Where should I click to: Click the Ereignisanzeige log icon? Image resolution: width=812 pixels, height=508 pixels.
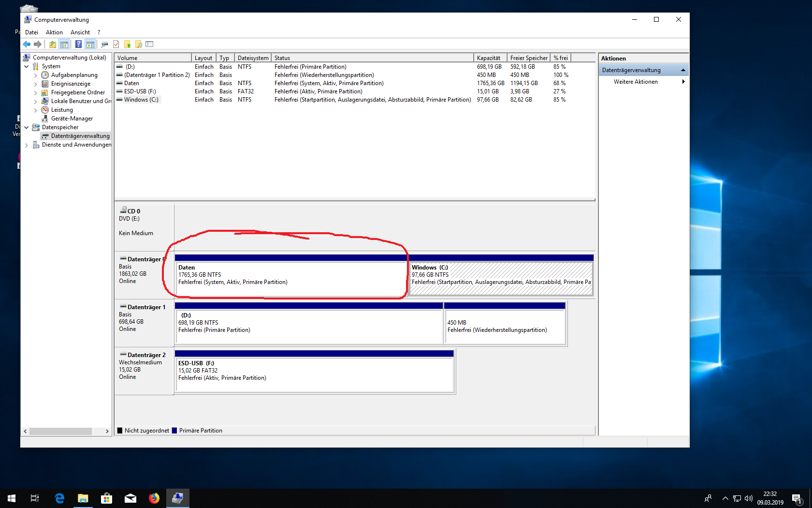point(45,84)
